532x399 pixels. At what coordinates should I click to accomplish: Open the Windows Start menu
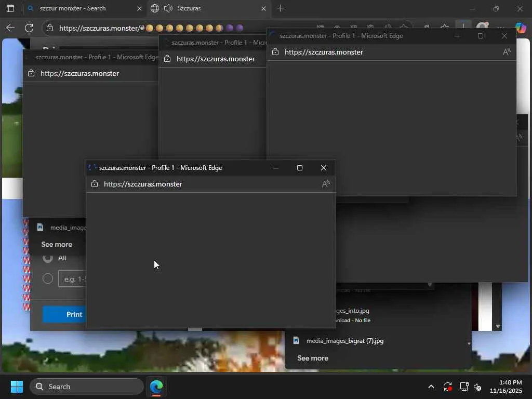click(17, 387)
